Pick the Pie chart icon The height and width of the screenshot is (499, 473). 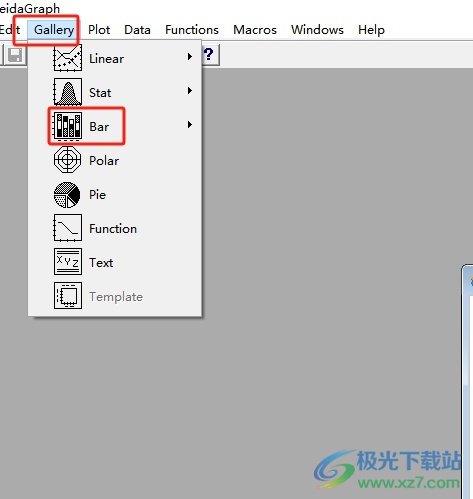click(x=67, y=195)
